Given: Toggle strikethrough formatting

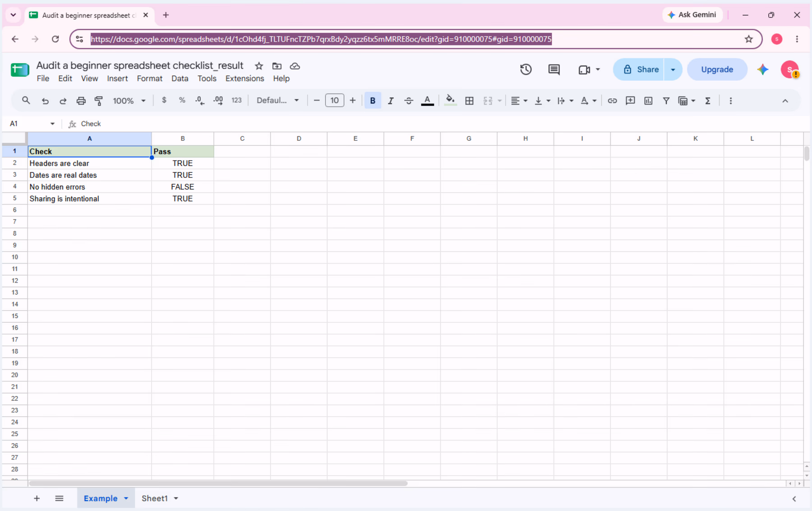Looking at the screenshot, I should click(x=409, y=101).
